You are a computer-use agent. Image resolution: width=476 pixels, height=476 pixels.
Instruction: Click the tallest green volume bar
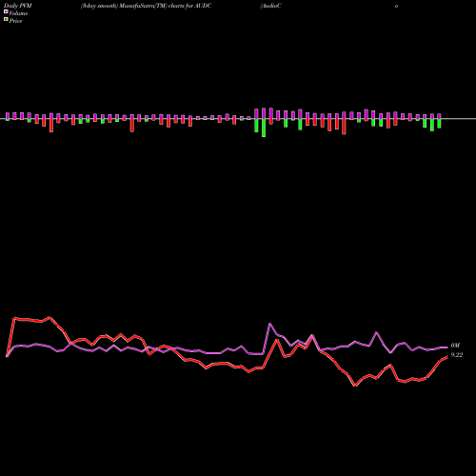[264, 128]
